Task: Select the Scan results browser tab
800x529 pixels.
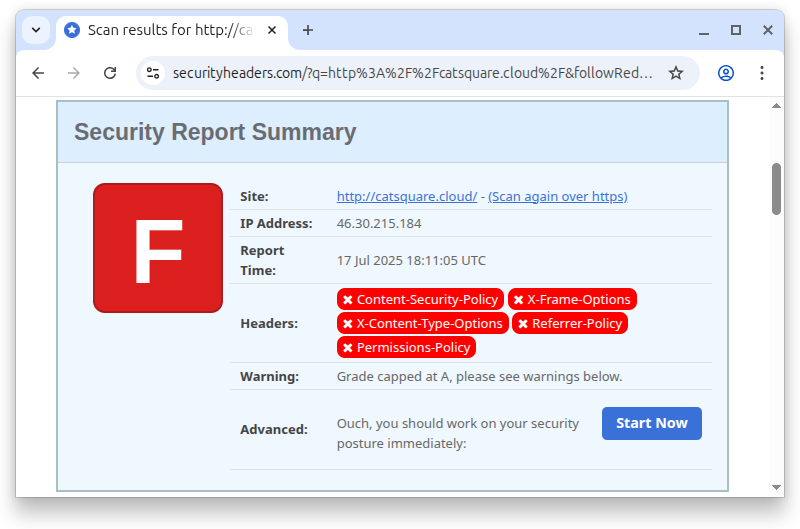Action: point(160,30)
